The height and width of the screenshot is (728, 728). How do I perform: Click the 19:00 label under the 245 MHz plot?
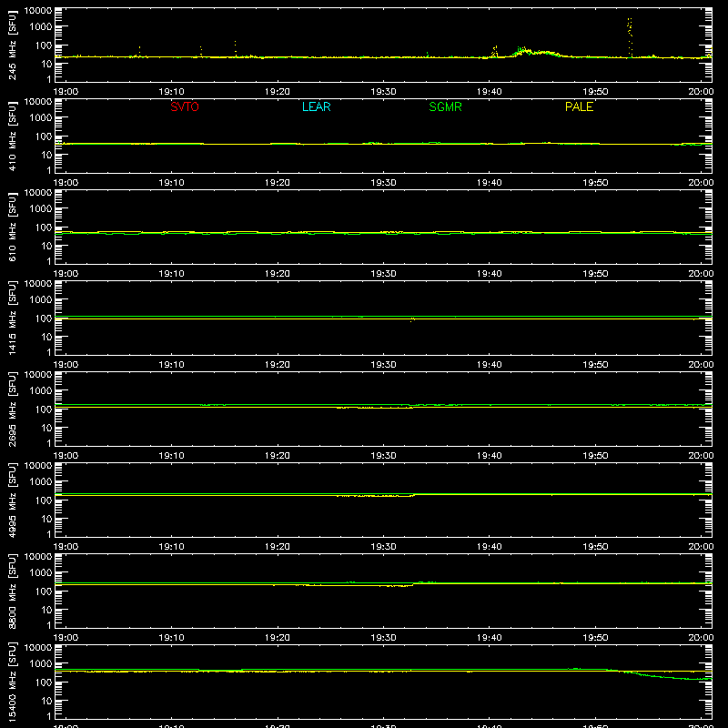click(x=66, y=92)
